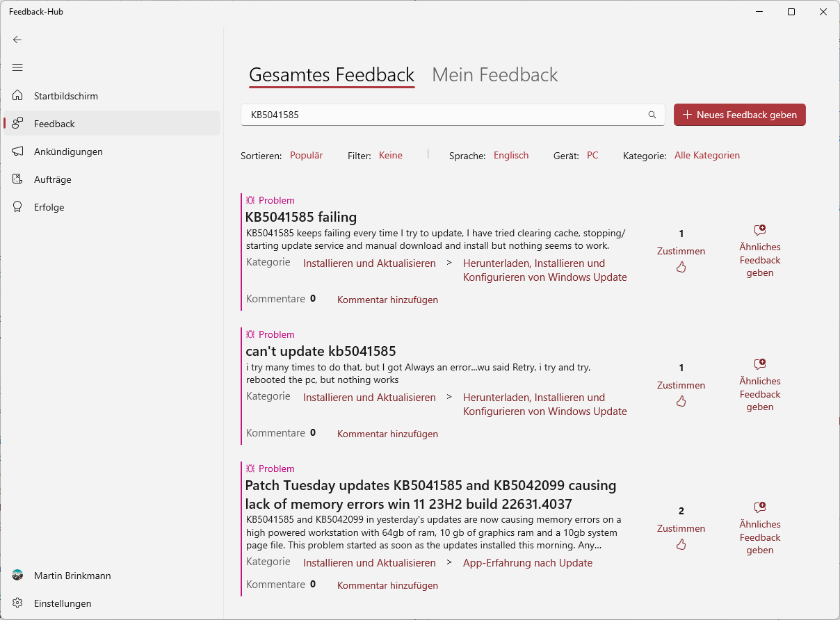Viewport: 840px width, 620px height.
Task: Open Aufträge in the sidebar
Action: (112, 179)
